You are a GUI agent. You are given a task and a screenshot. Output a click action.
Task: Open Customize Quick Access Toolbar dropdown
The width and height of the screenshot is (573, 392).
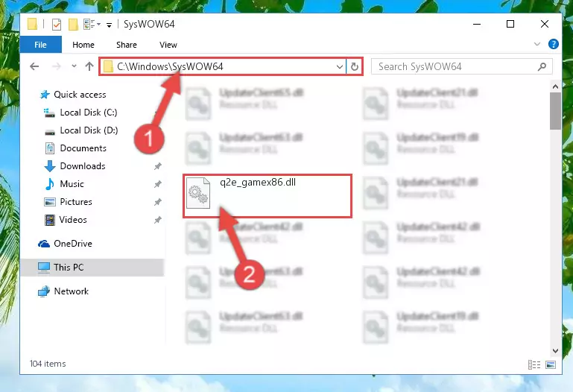109,25
